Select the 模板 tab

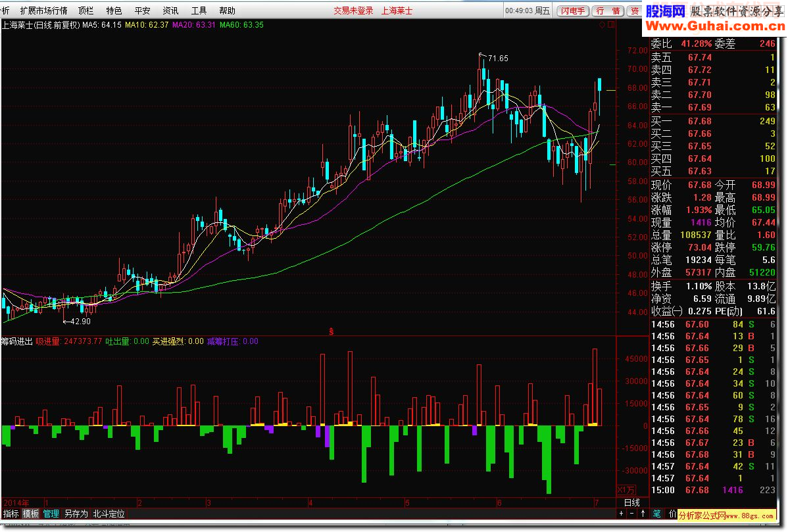(x=31, y=514)
